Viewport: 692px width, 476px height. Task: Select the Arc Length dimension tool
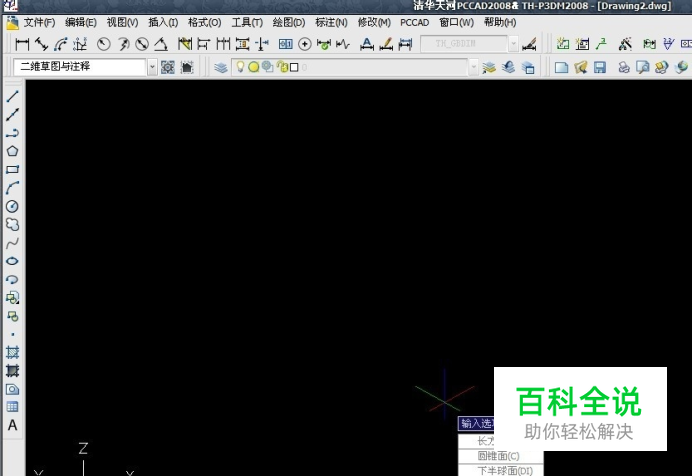[x=60, y=44]
